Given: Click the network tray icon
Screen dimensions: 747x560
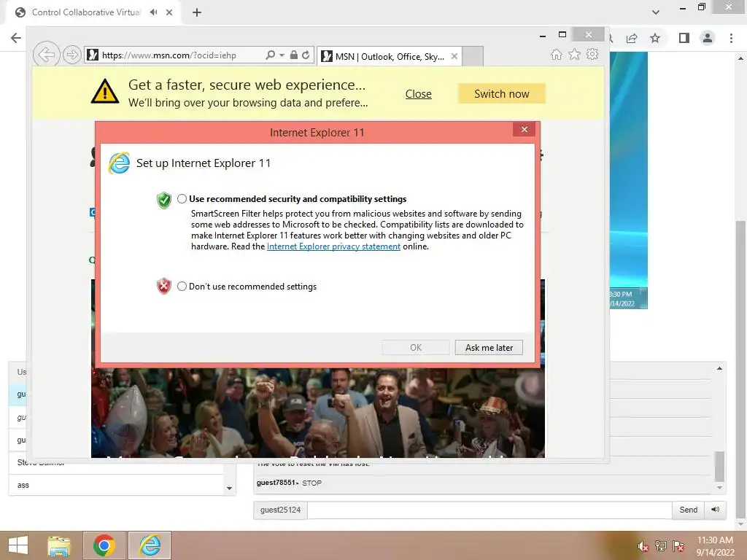Looking at the screenshot, I should point(660,546).
